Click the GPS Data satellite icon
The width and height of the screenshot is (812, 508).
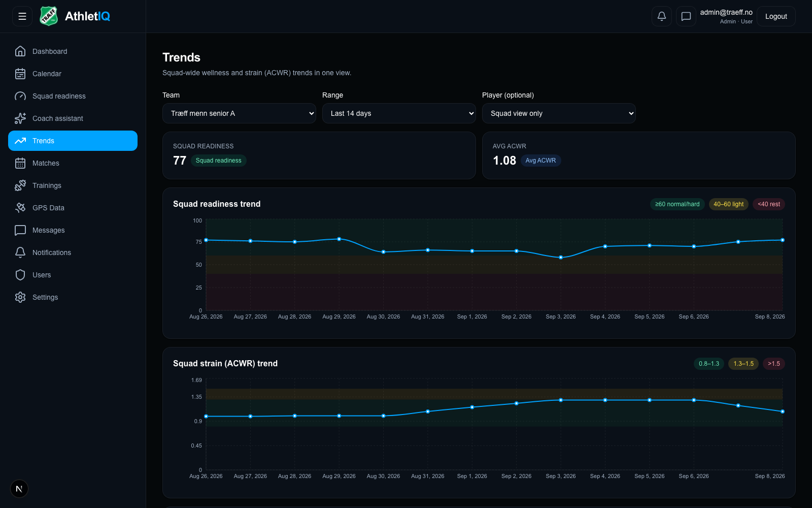pyautogui.click(x=20, y=208)
